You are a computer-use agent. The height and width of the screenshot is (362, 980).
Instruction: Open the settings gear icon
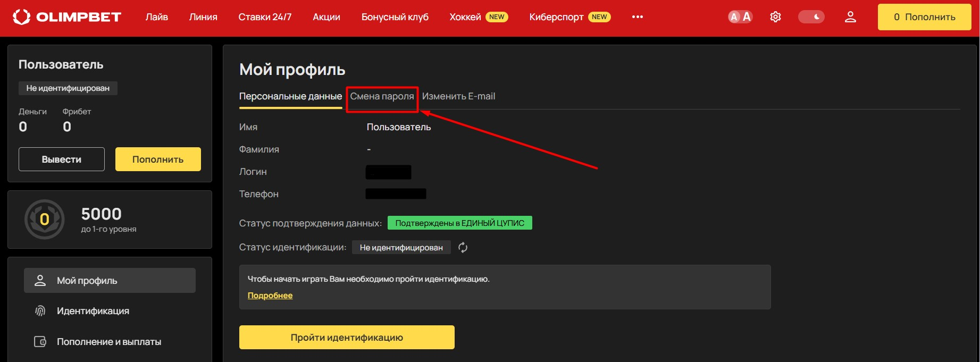(776, 17)
